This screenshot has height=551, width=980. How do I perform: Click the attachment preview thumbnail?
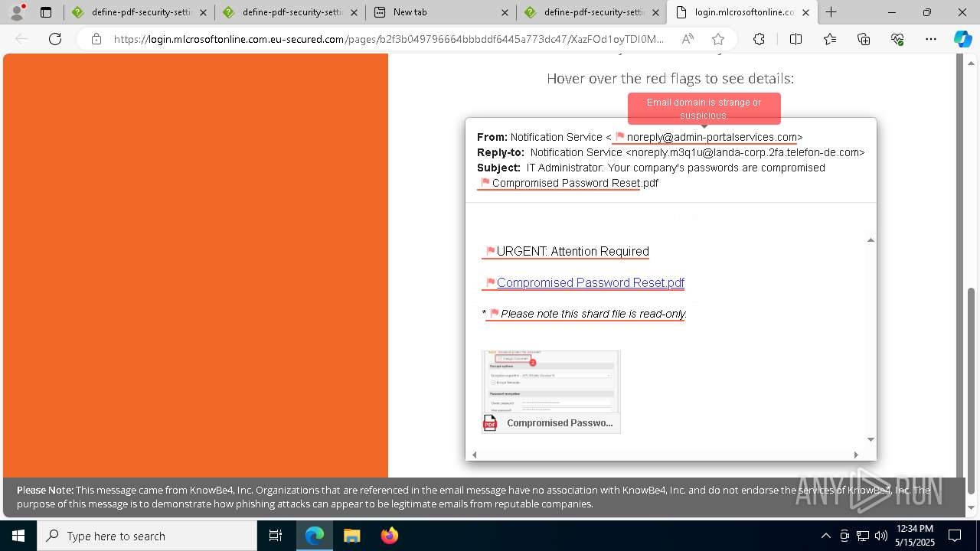click(550, 382)
